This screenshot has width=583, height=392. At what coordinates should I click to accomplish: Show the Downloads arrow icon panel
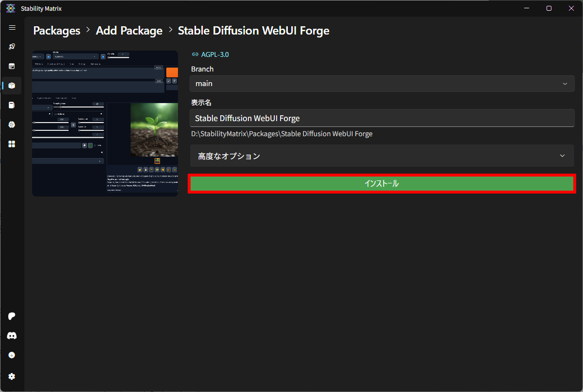tap(12, 355)
